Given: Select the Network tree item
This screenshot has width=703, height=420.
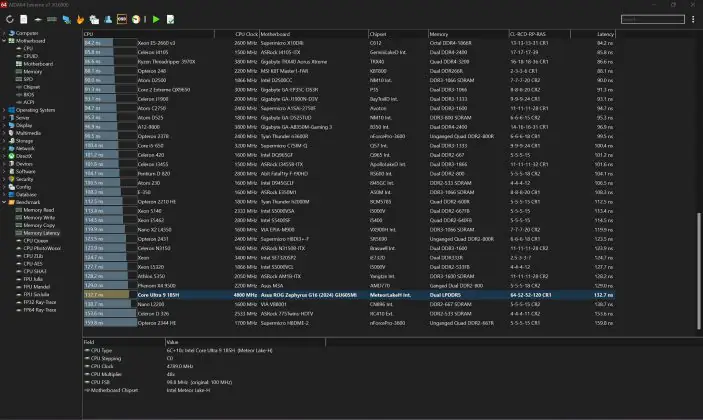Looking at the screenshot, I should 25,148.
